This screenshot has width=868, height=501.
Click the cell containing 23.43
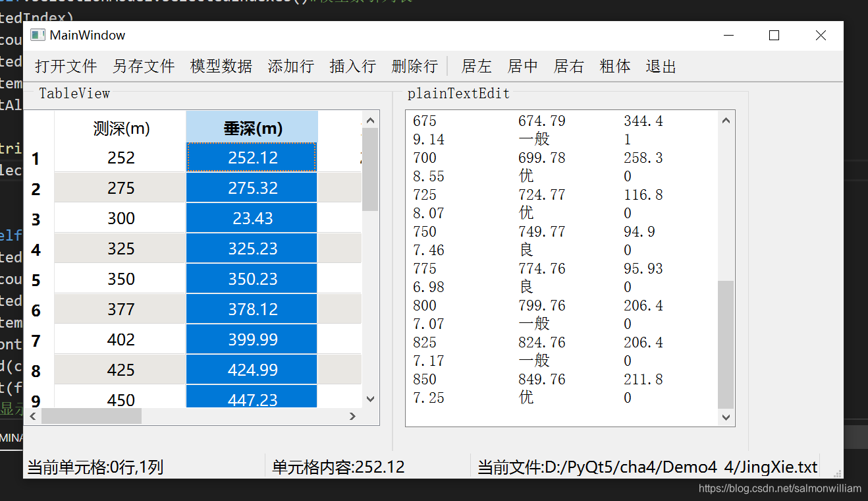[x=252, y=218]
